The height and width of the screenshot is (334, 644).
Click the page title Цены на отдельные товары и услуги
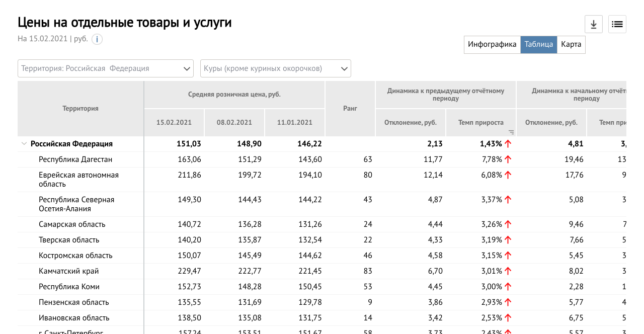(x=125, y=23)
